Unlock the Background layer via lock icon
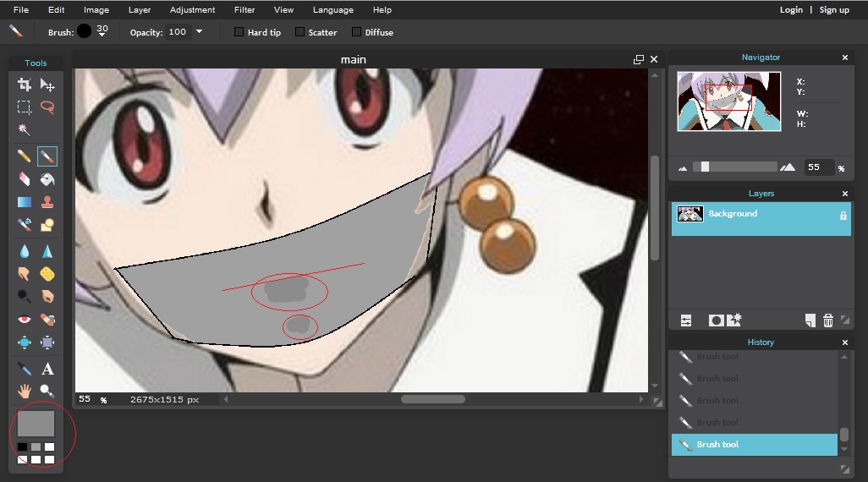The height and width of the screenshot is (482, 868). coord(843,216)
